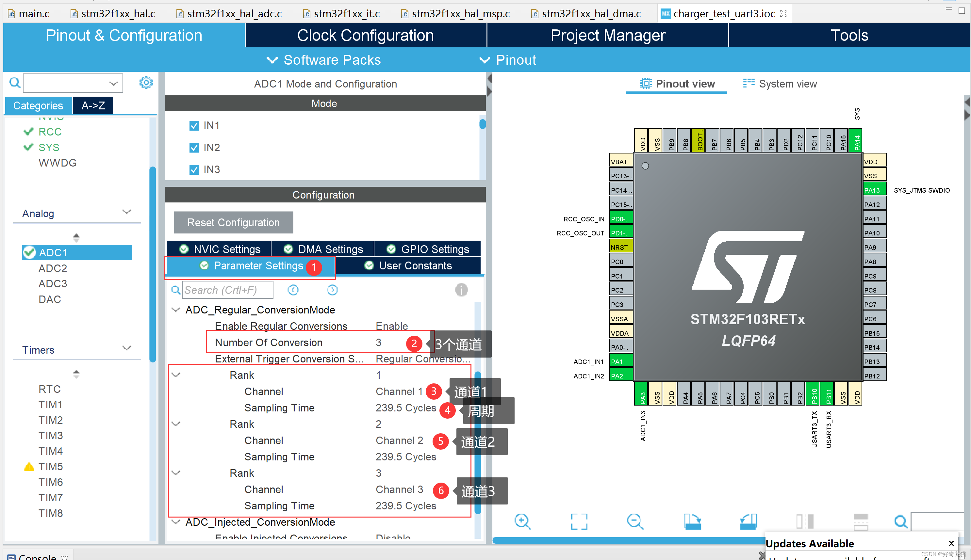Click the TIM5 warning icon
This screenshot has width=971, height=560.
click(x=29, y=467)
